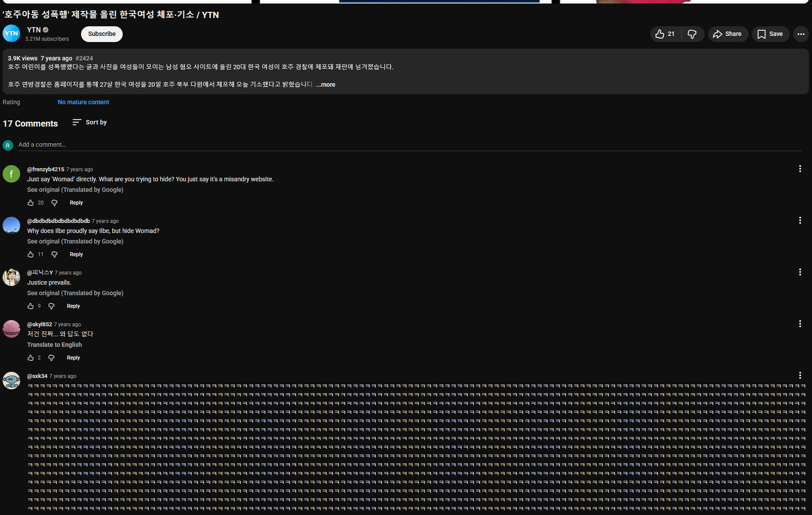Reply to @dbdbdbdbdbdbdbdb's comment
This screenshot has width=812, height=515.
click(76, 254)
